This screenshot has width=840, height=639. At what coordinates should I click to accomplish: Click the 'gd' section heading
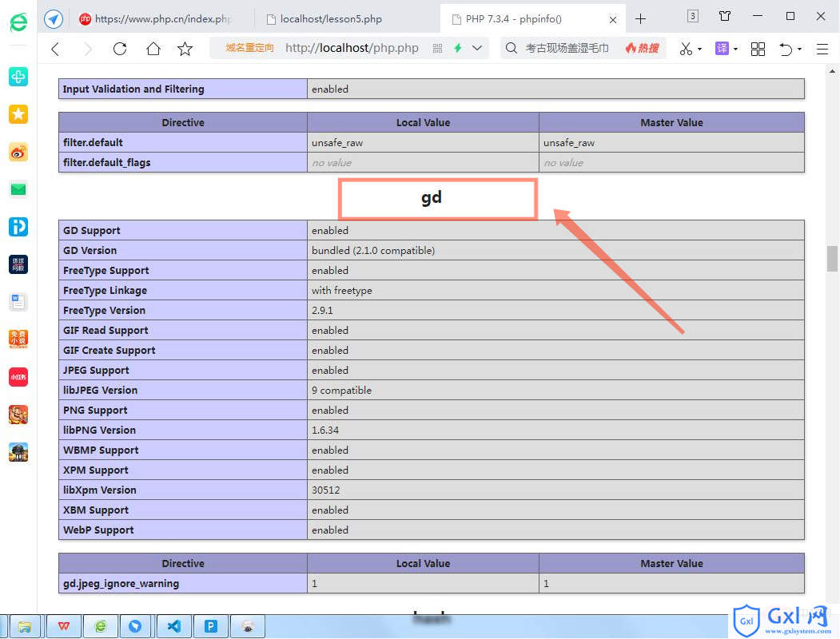(432, 197)
